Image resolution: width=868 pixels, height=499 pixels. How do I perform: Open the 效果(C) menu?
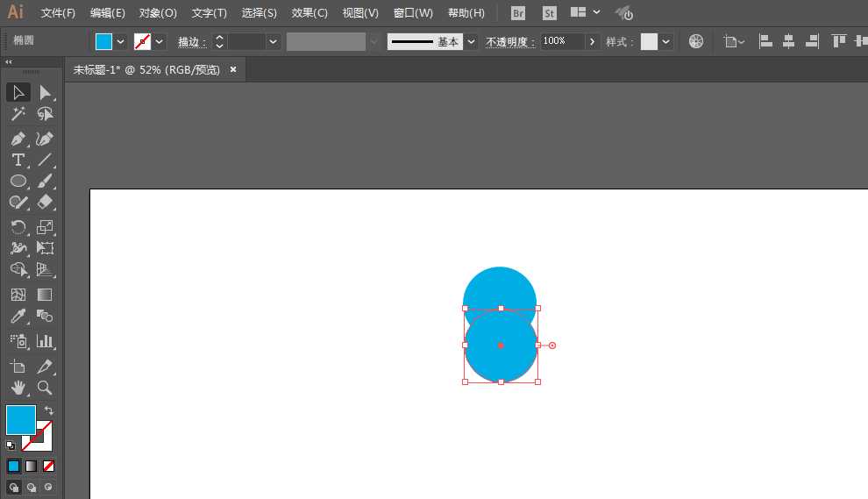[309, 13]
